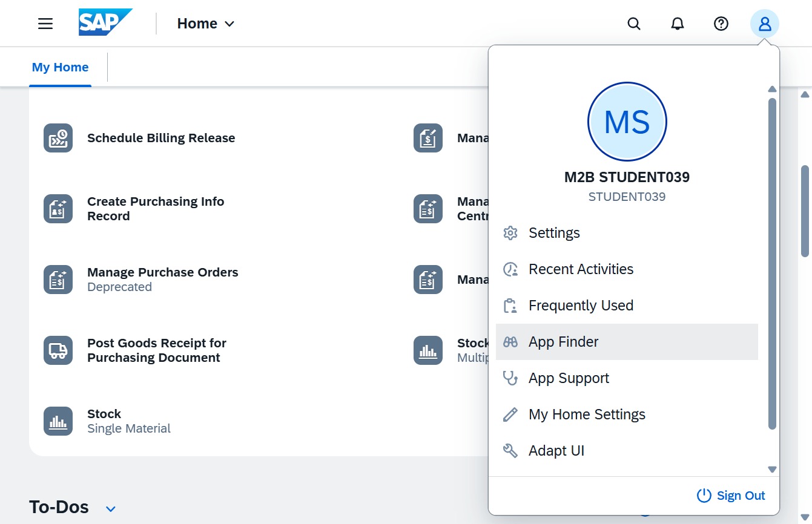The height and width of the screenshot is (524, 812).
Task: Open My Home Settings menu entry
Action: tap(627, 414)
